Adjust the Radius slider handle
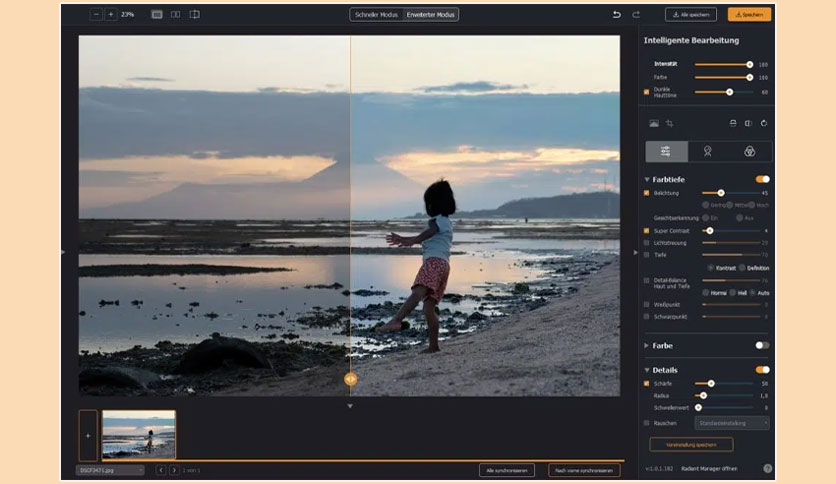The image size is (836, 484). point(703,396)
